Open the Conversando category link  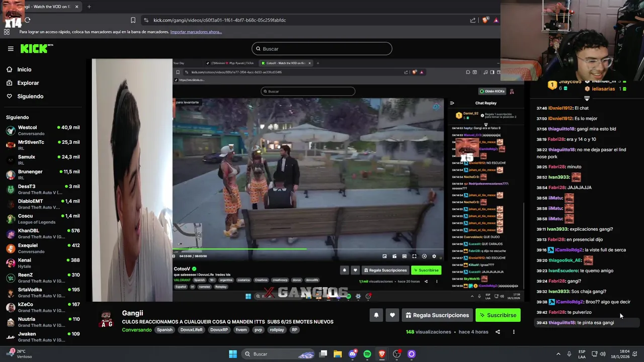pos(136,330)
